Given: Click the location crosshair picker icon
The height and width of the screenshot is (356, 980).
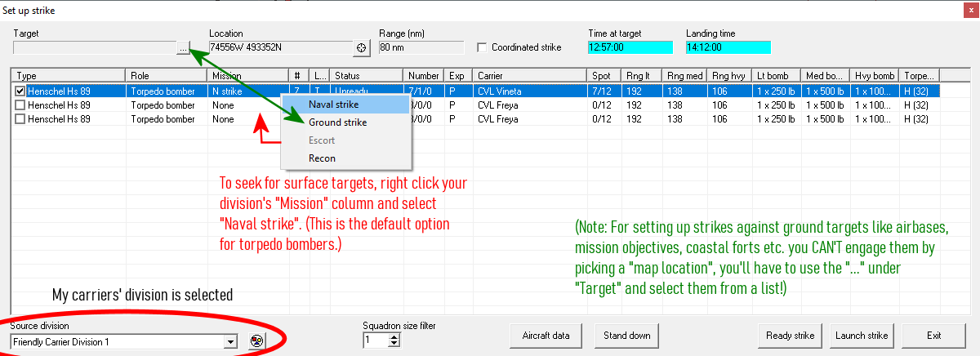Looking at the screenshot, I should 363,48.
